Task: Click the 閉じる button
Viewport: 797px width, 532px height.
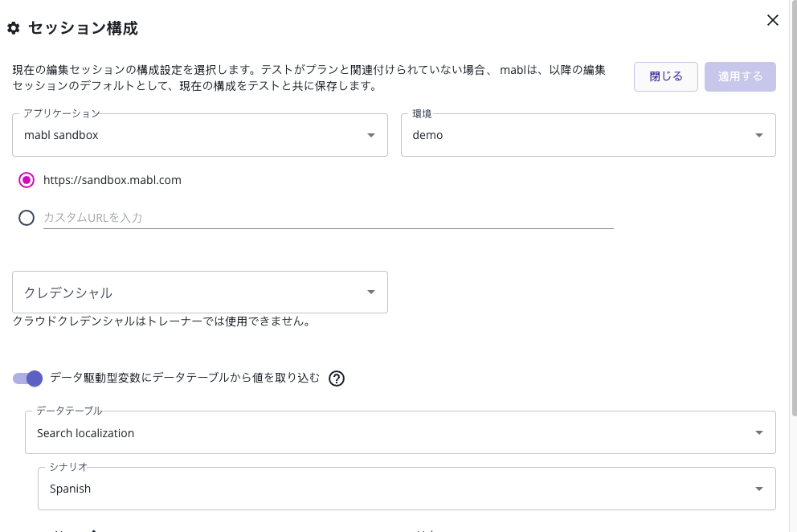Action: point(666,77)
